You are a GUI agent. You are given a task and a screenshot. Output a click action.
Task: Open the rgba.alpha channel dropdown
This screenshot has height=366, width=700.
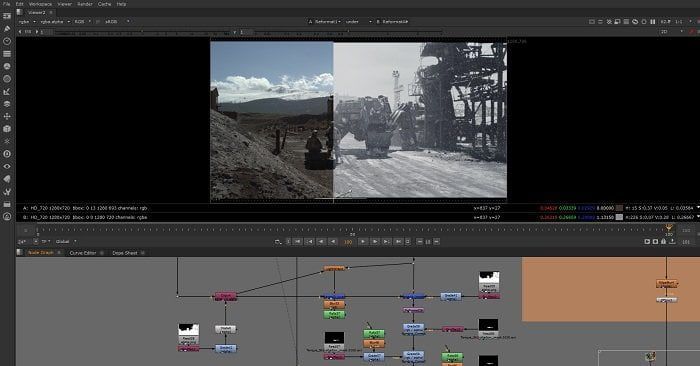pyautogui.click(x=55, y=21)
